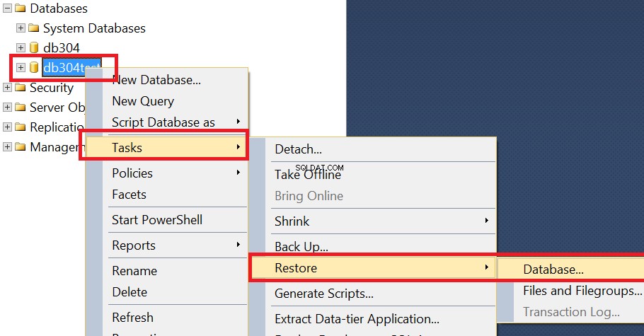Click the Security folder icon
This screenshot has width=644, height=336.
[x=20, y=88]
